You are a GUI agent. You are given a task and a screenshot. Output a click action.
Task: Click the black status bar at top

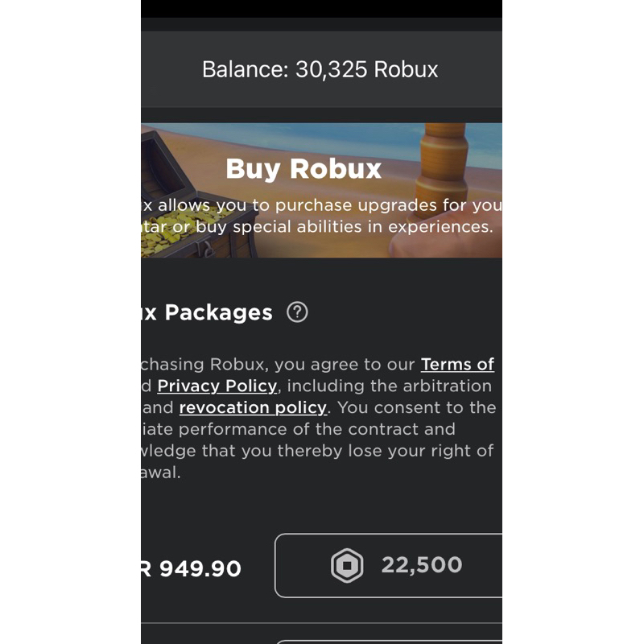click(320, 8)
